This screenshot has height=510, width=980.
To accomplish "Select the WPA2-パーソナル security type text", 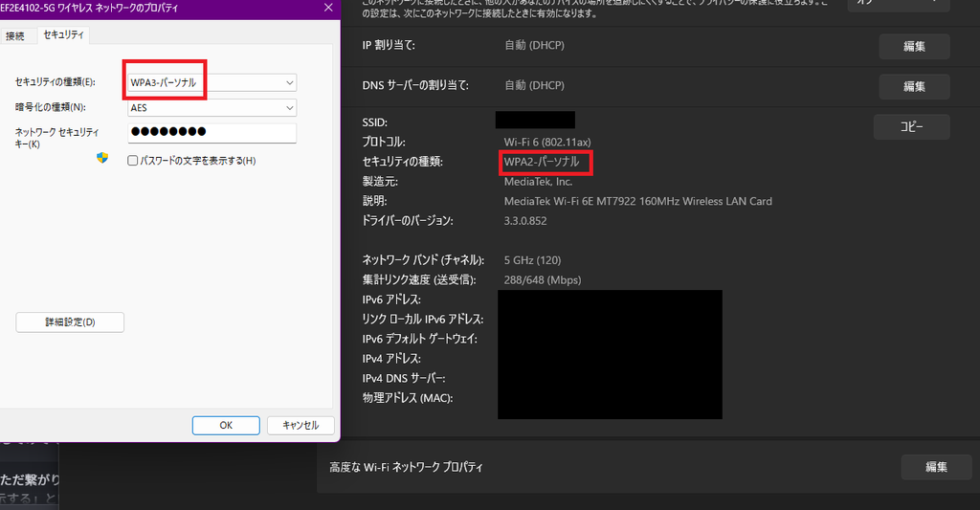I will point(542,162).
